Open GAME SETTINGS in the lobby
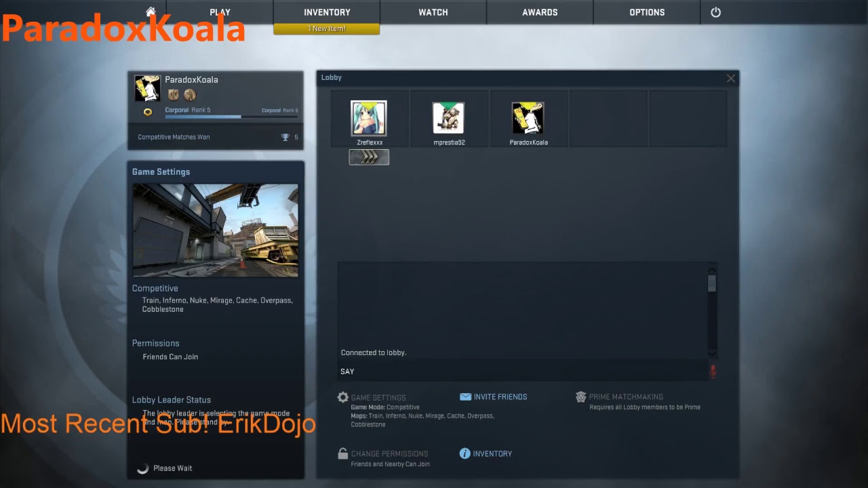 378,398
